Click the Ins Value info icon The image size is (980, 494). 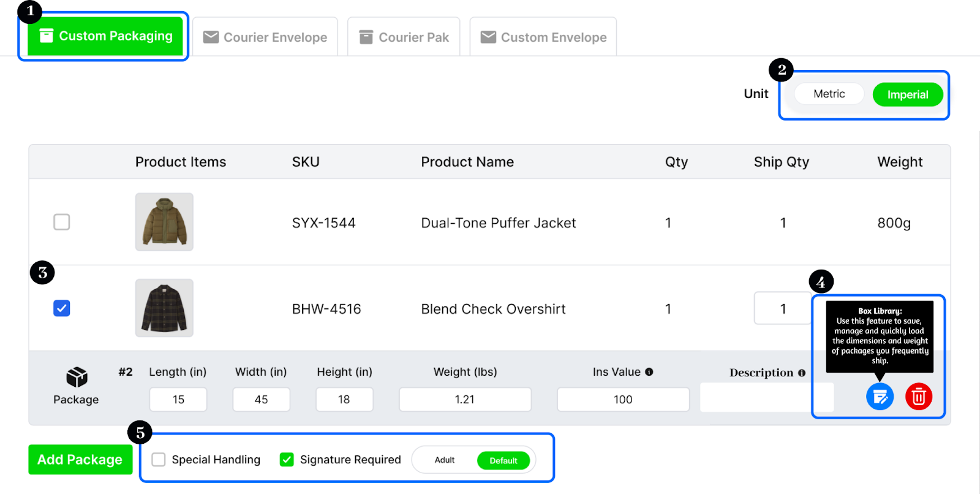[x=649, y=372]
